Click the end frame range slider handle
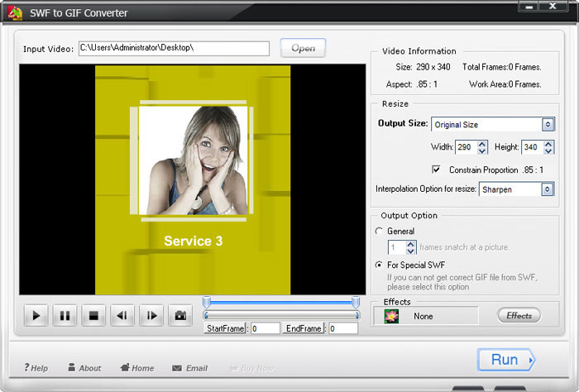This screenshot has width=579, height=392. 356,302
